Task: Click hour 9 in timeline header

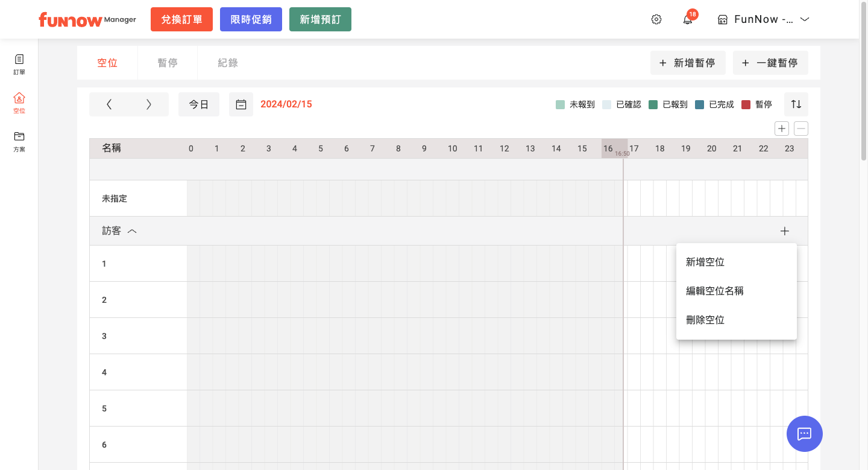Action: tap(424, 148)
